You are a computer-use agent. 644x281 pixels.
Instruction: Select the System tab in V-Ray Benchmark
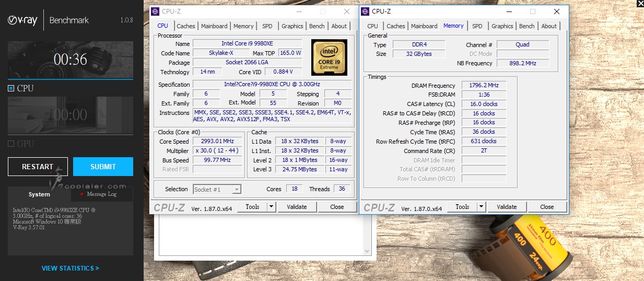click(x=39, y=194)
